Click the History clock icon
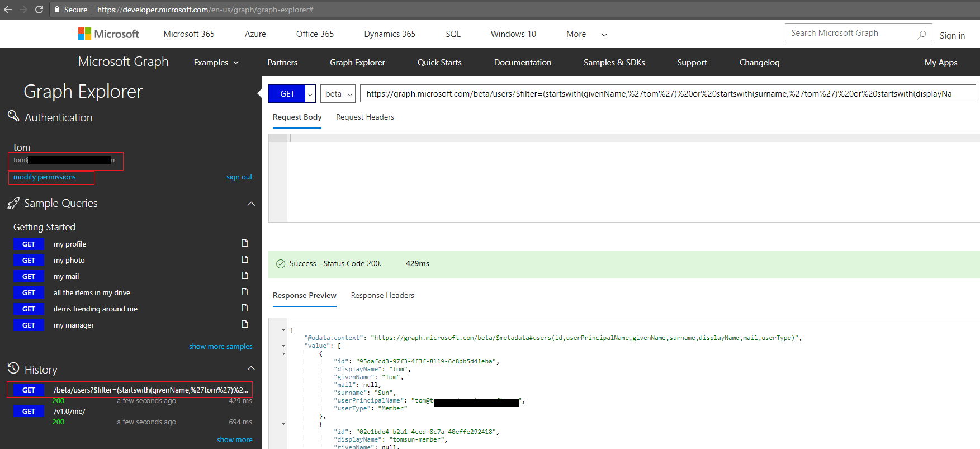This screenshot has height=449, width=980. point(13,368)
